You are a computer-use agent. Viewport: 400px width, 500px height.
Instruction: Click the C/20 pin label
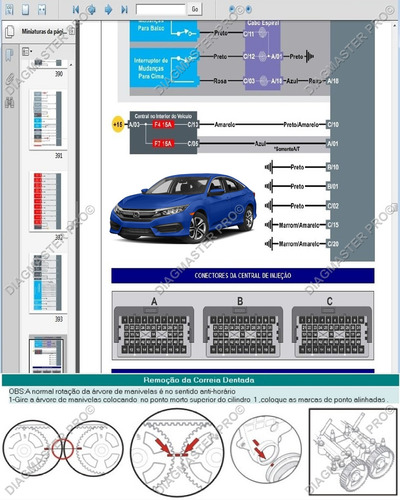pos(333,244)
